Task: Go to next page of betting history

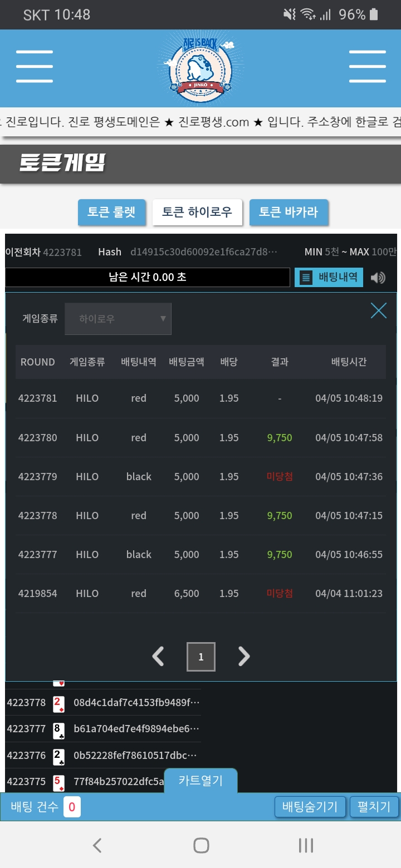Action: click(x=244, y=657)
